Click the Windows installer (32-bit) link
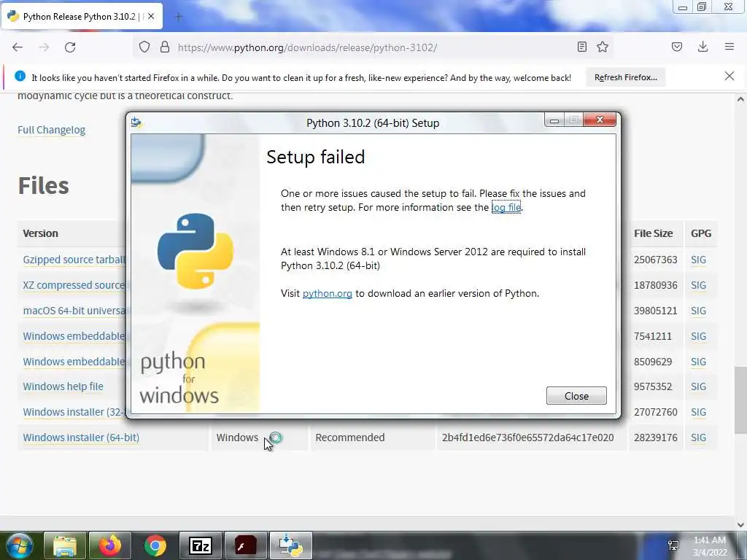 [74, 412]
